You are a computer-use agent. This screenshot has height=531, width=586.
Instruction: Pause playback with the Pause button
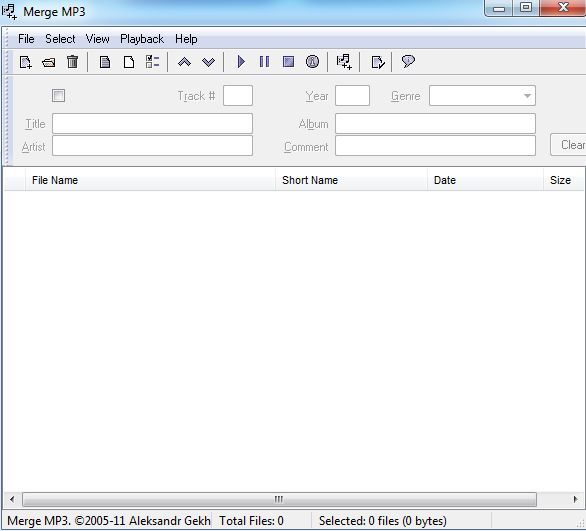pyautogui.click(x=264, y=62)
